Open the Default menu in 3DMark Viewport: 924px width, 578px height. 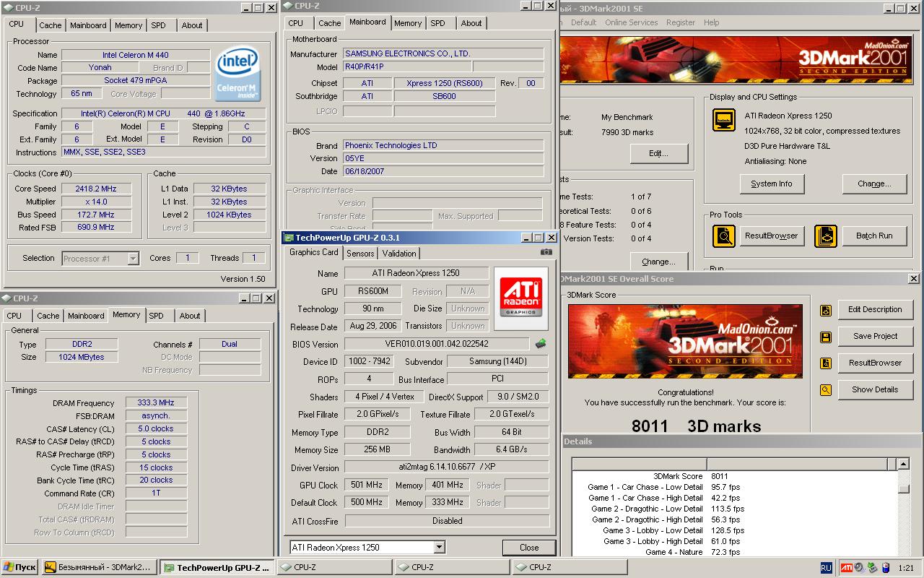click(x=583, y=22)
